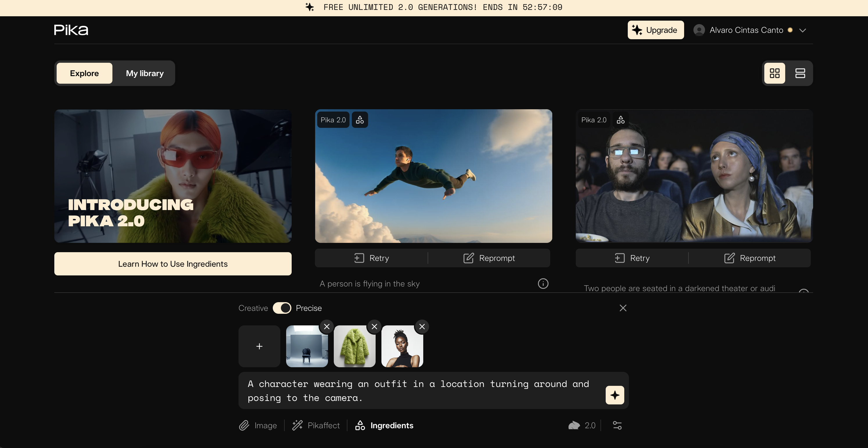This screenshot has width=868, height=448.
Task: Add a new ingredient with plus tile
Action: coord(259,346)
